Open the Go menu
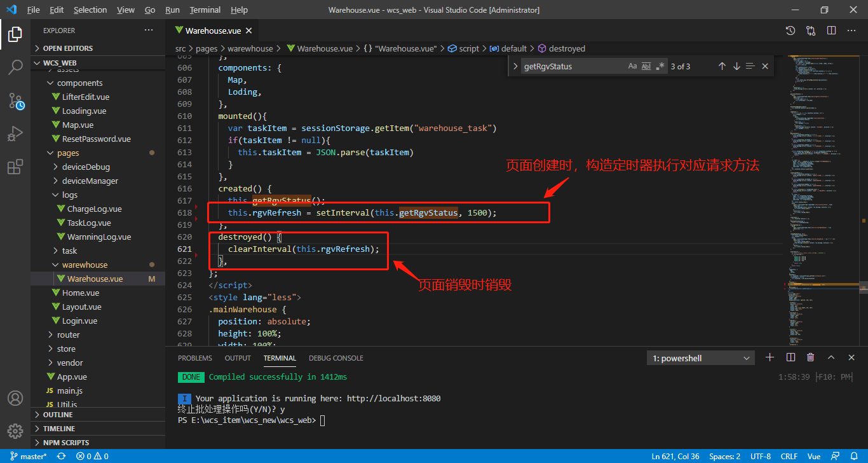 [150, 10]
